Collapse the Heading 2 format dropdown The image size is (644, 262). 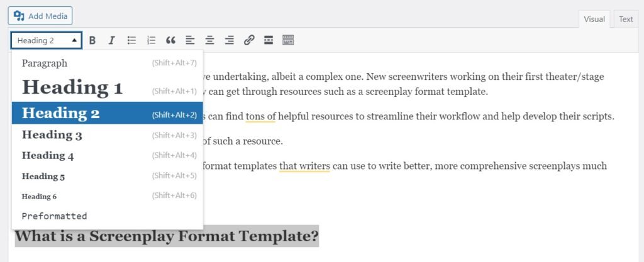[47, 40]
